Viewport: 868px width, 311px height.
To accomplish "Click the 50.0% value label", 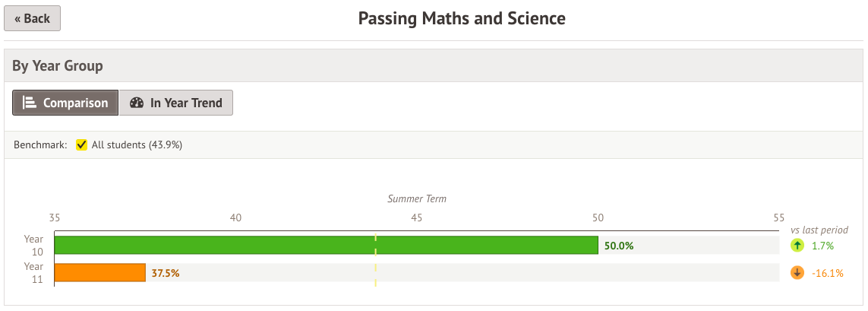I will [618, 246].
